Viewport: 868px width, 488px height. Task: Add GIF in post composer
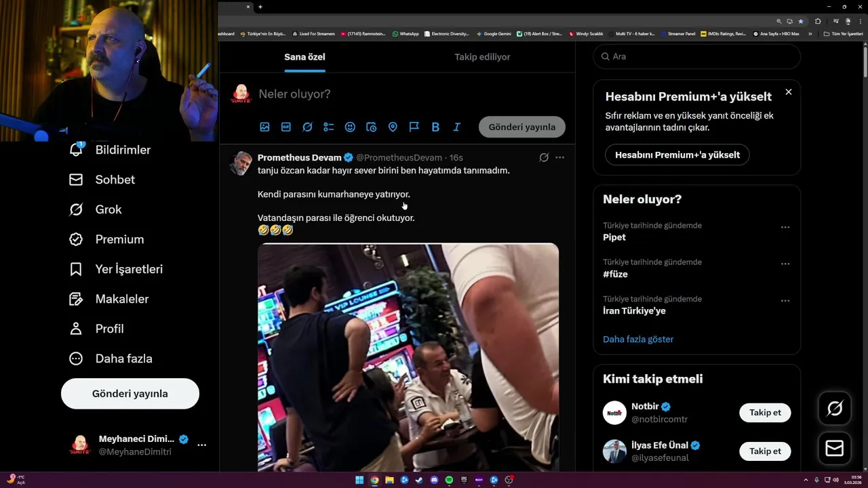pyautogui.click(x=286, y=127)
